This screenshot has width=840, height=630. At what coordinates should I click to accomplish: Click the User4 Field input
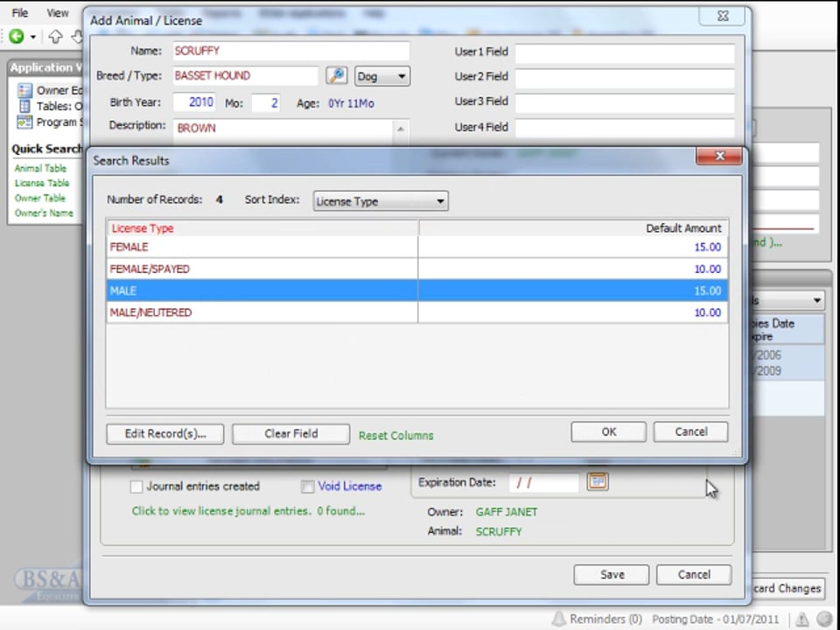click(x=625, y=128)
